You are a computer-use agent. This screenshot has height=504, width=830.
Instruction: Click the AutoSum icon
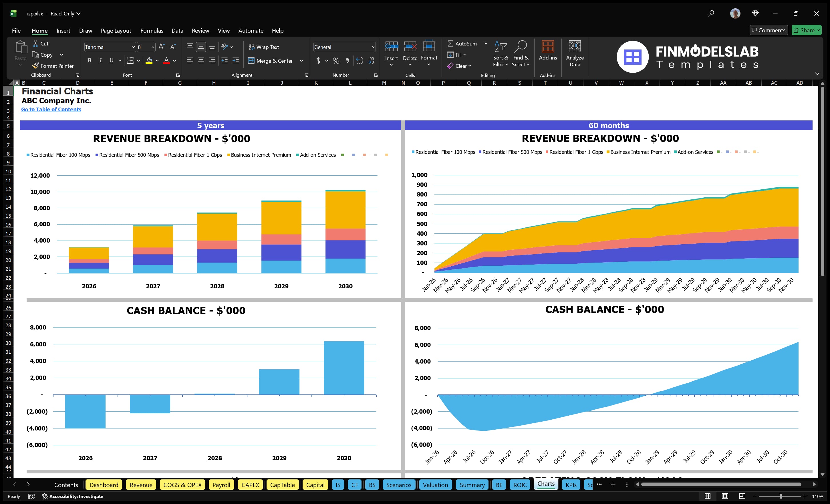pos(451,43)
